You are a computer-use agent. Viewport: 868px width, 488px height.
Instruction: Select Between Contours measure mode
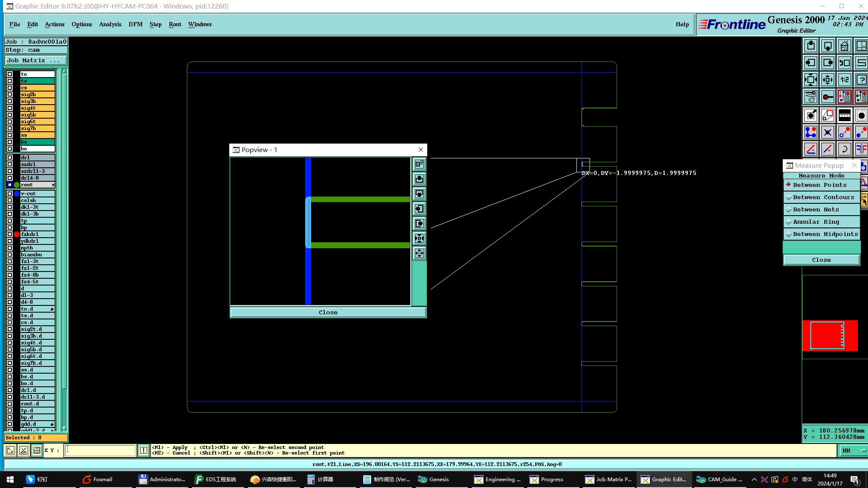(x=823, y=197)
